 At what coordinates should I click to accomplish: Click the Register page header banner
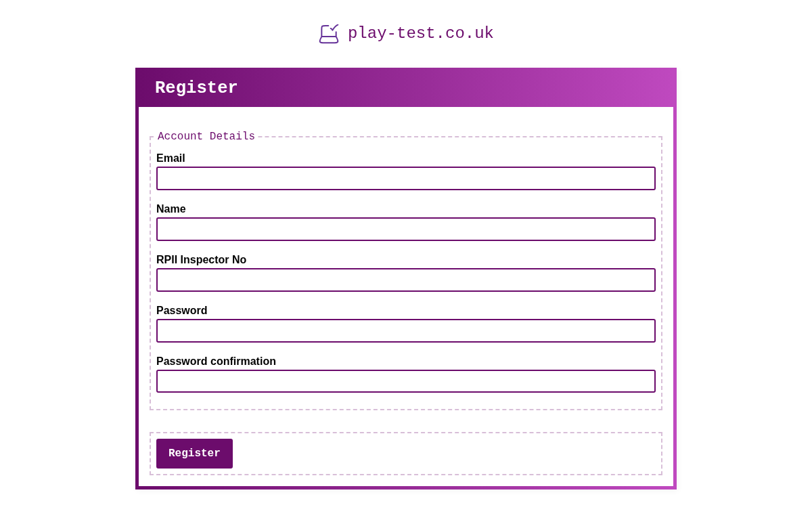tap(406, 87)
